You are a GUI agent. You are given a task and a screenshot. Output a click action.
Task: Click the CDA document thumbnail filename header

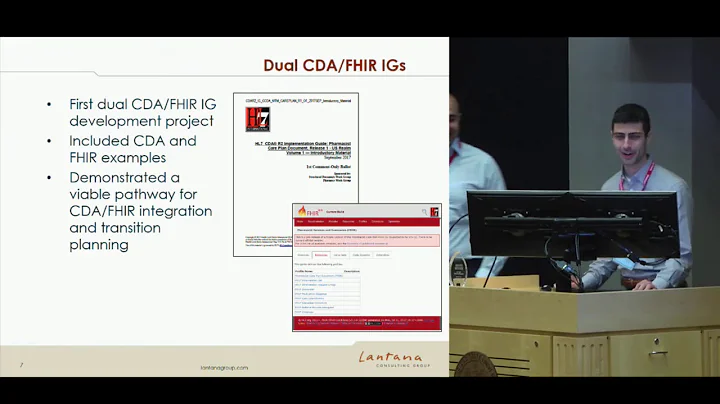coord(298,101)
